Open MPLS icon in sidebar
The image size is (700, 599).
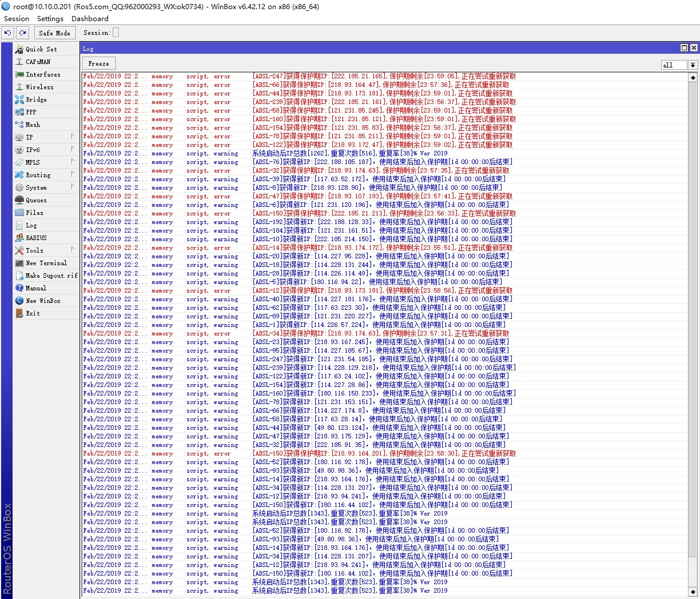(19, 162)
